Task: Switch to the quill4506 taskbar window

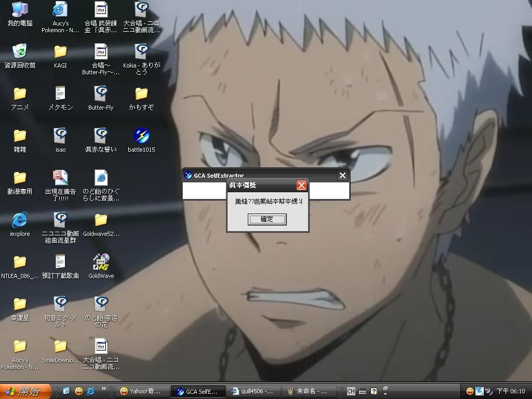Action: (x=254, y=391)
